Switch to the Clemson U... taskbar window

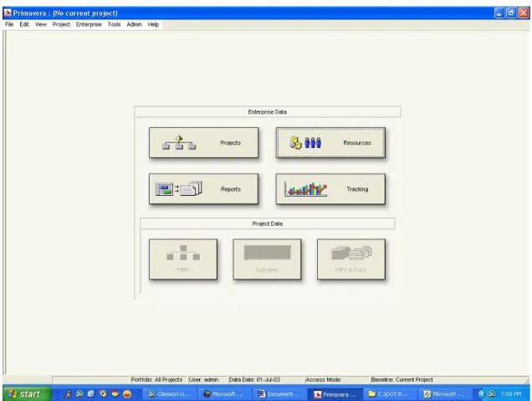click(169, 393)
